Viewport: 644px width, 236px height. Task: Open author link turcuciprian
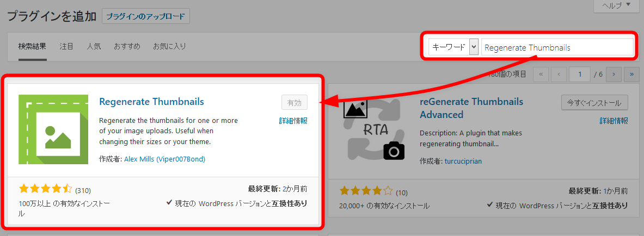click(x=463, y=162)
